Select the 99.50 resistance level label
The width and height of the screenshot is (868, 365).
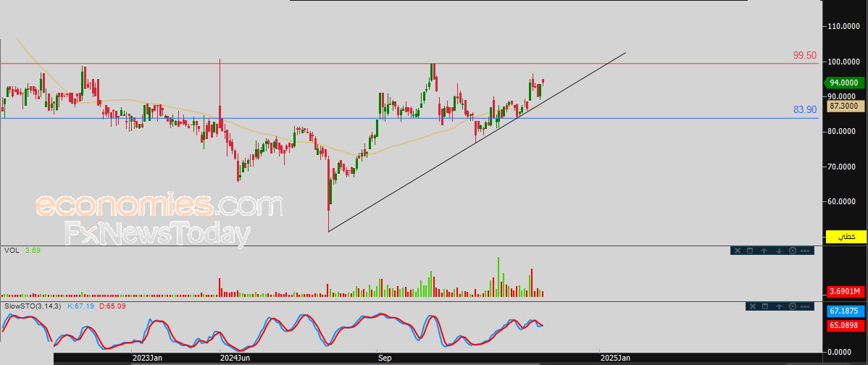pos(804,55)
